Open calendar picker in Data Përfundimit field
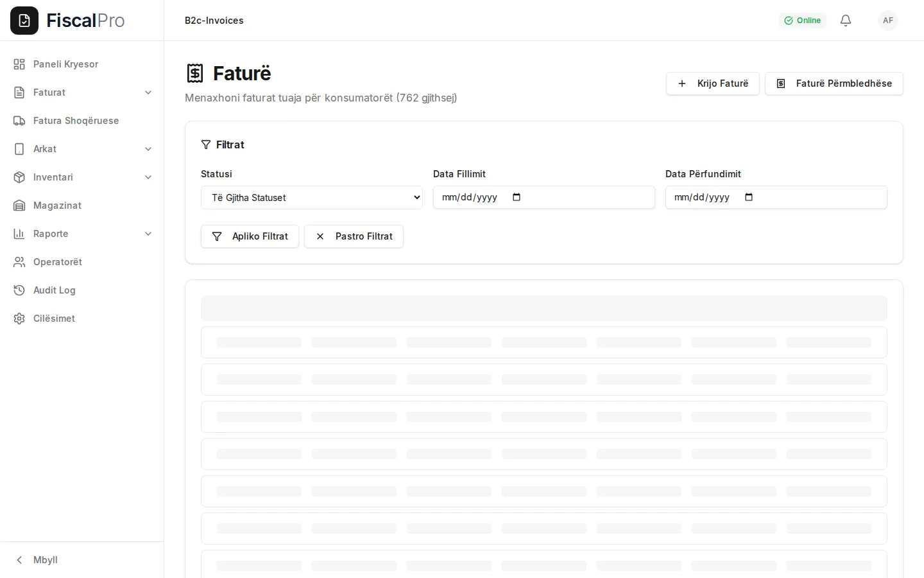Screen dimensions: 924x578 749,197
